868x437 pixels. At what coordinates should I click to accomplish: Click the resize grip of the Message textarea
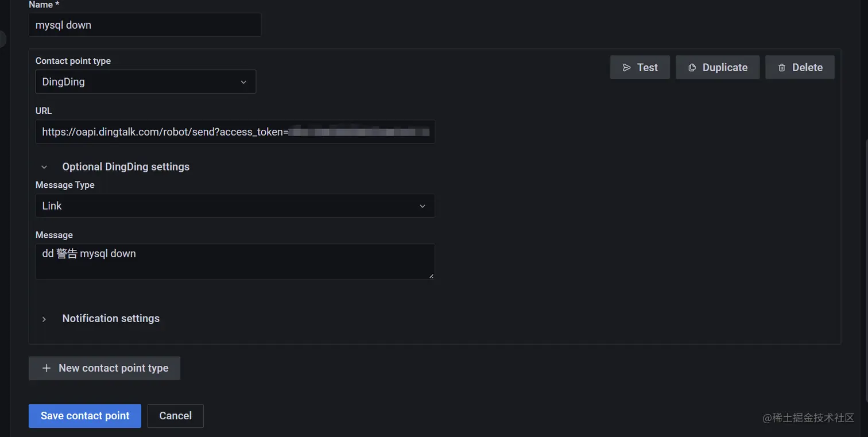(x=431, y=276)
